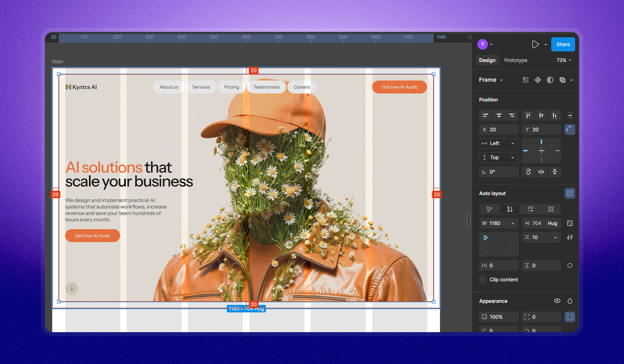Click the blue Share button
624x364 pixels.
pos(563,45)
